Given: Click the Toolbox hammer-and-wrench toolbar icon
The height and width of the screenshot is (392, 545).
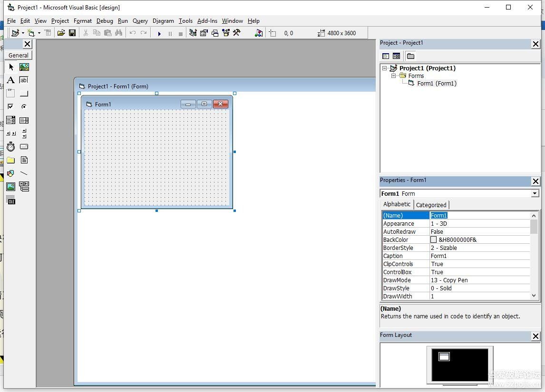Looking at the screenshot, I should click(237, 33).
